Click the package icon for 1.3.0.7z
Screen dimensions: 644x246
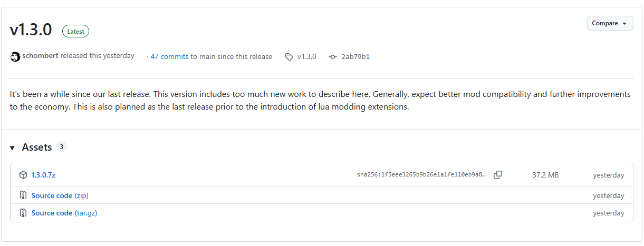23,175
